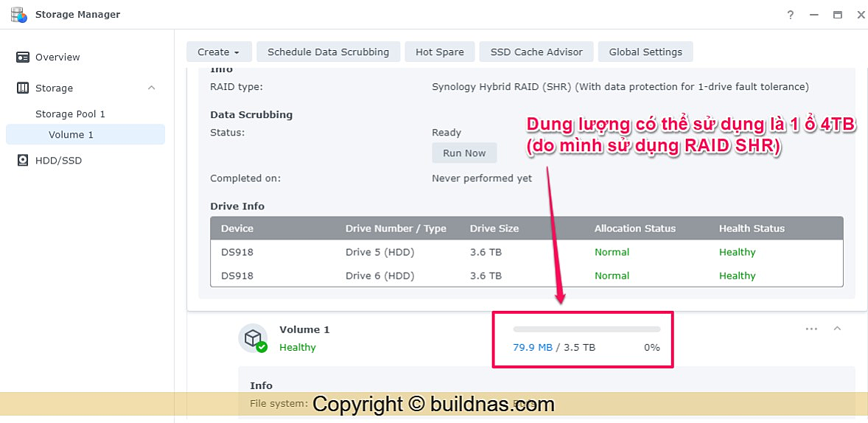The height and width of the screenshot is (423, 868).
Task: Click Healthy status in Drive 6 row
Action: pos(737,275)
